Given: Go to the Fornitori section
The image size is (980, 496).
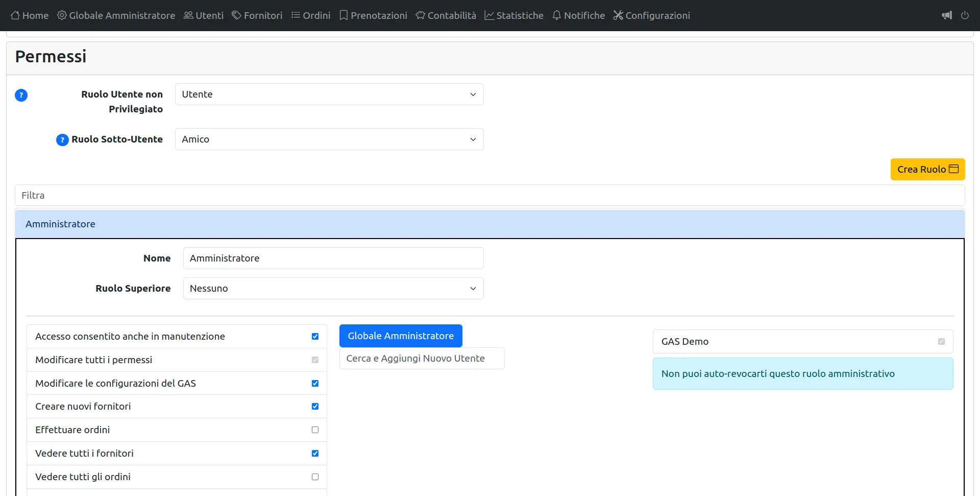Looking at the screenshot, I should tap(257, 15).
